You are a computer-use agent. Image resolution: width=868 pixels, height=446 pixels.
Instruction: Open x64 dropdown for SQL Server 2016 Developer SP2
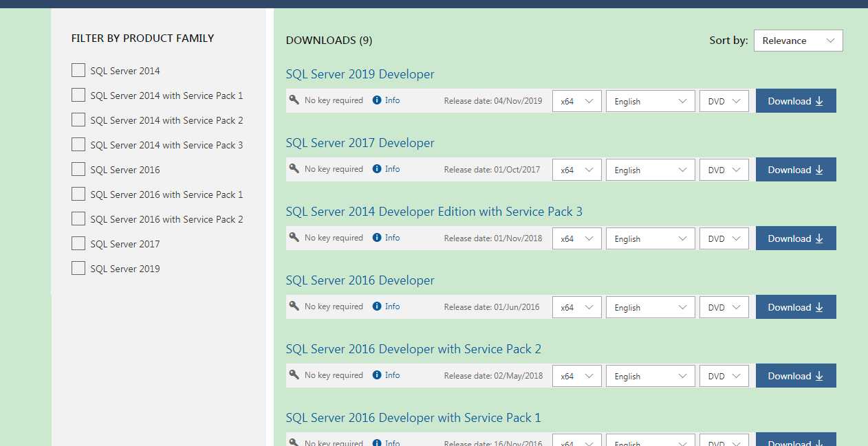[577, 376]
